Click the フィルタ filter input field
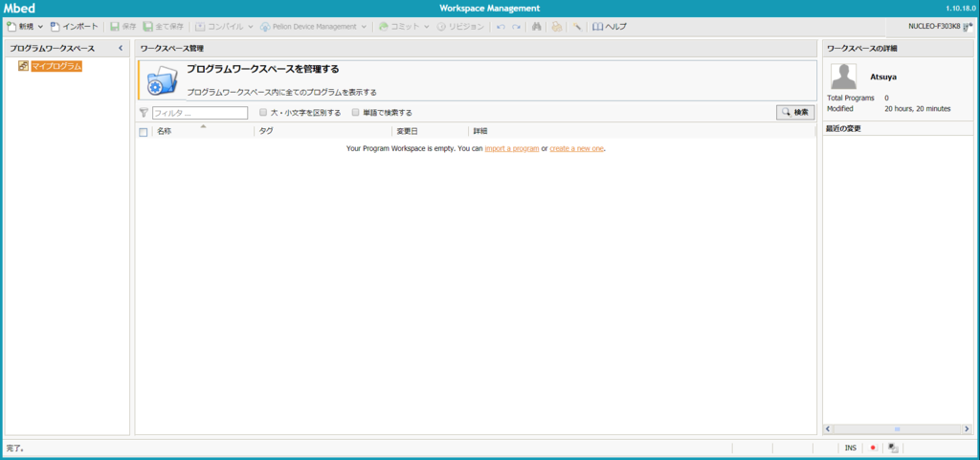The width and height of the screenshot is (980, 460). 200,113
